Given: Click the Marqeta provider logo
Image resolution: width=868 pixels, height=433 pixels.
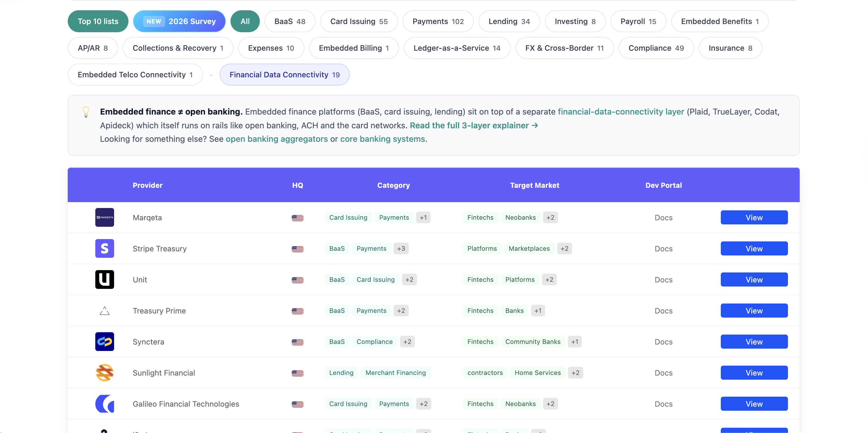Looking at the screenshot, I should (x=104, y=217).
